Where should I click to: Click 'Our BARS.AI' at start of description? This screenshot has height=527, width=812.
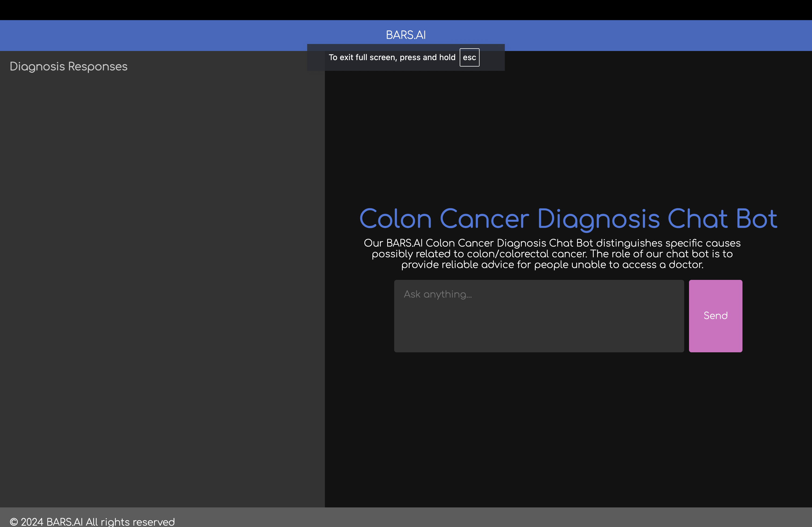pos(393,243)
